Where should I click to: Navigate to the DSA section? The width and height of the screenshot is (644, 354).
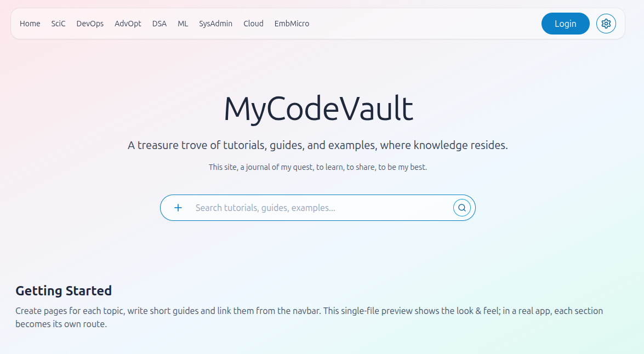[x=159, y=24]
